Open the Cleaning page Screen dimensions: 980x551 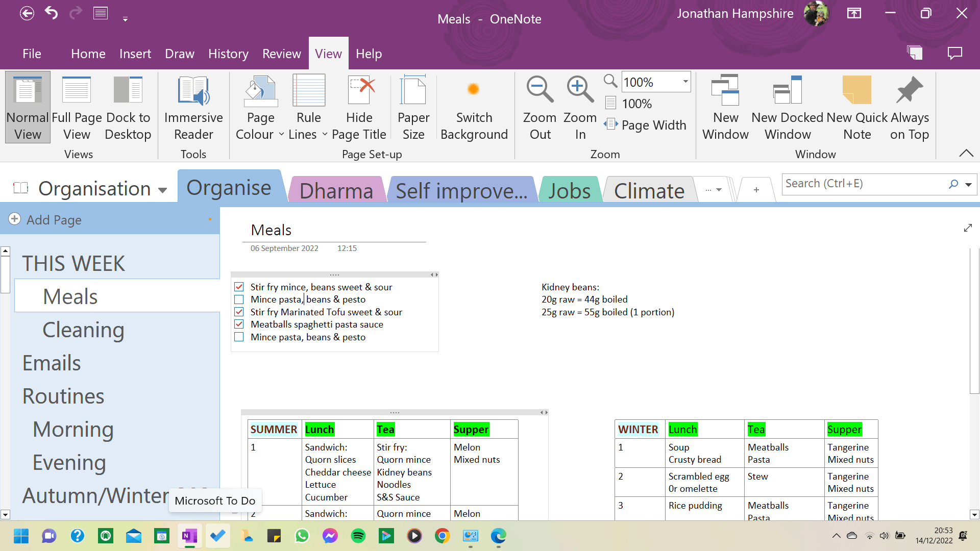coord(83,330)
